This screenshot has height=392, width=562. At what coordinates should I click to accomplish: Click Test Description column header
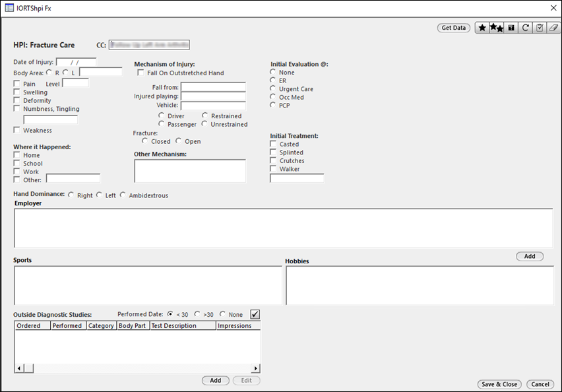183,325
